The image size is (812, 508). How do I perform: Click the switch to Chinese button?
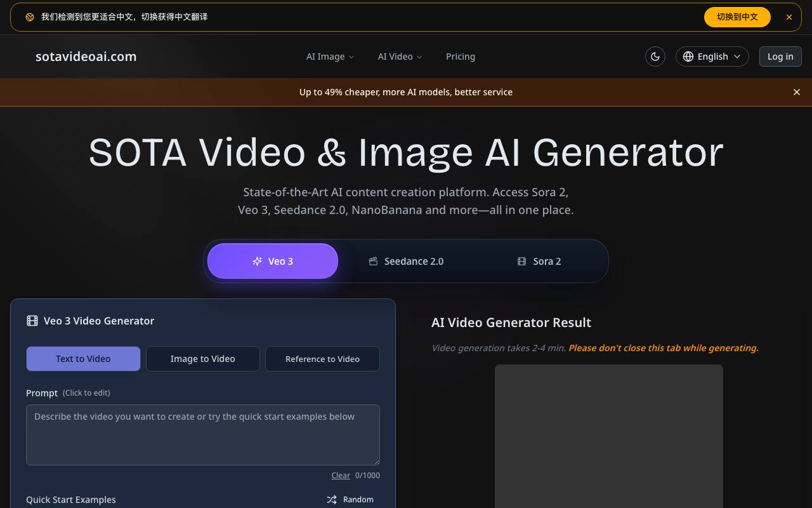737,17
